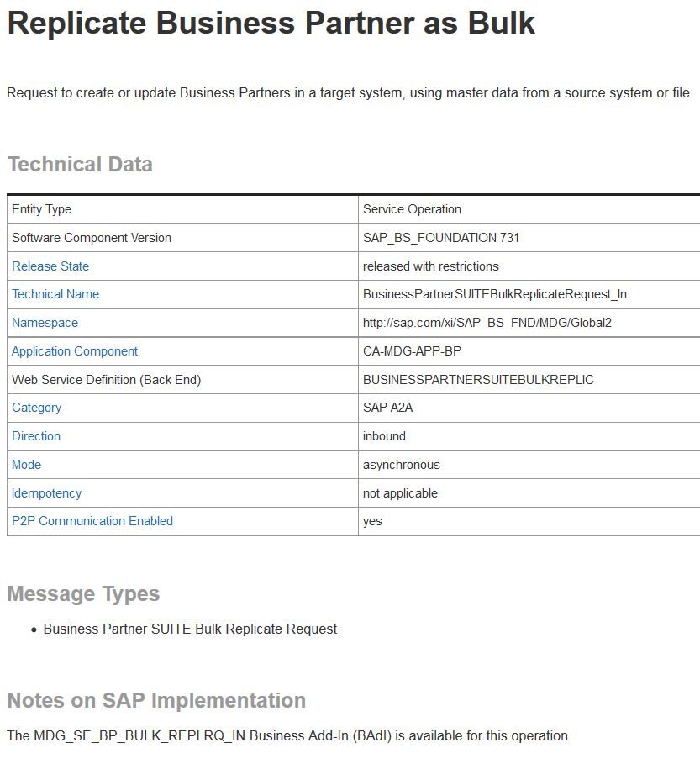Open the P2P Communication Enabled link
700x769 pixels.
92,521
